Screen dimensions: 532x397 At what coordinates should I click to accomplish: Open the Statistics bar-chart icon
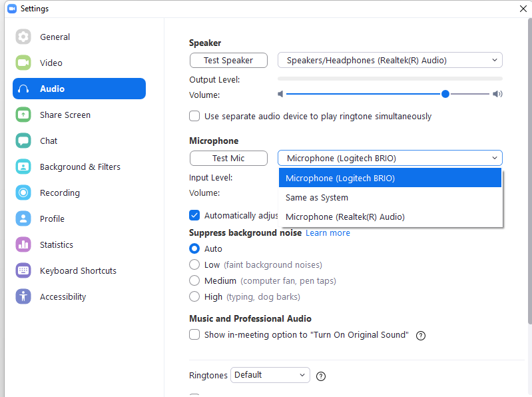click(23, 244)
